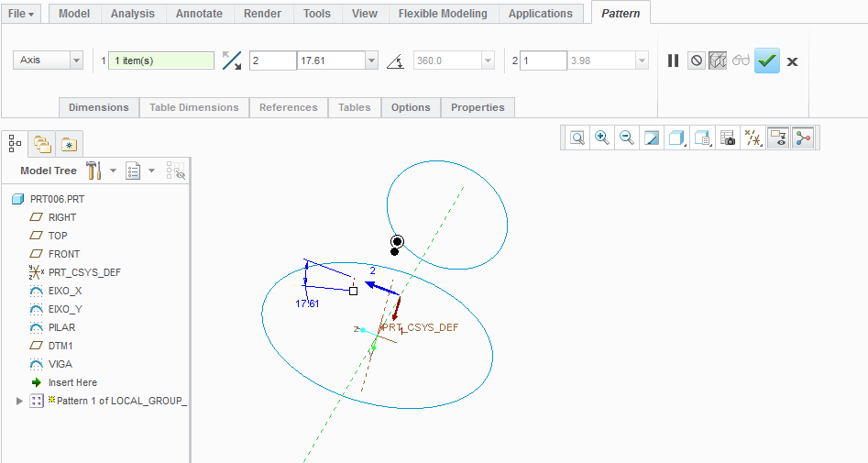Click the 1 item(s) axis collector
Image resolution: width=868 pixels, height=463 pixels.
pos(161,61)
